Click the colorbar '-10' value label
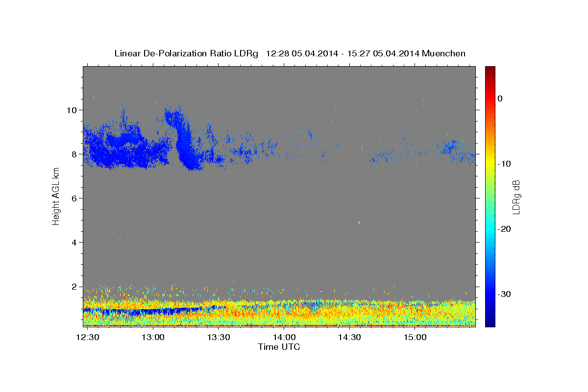Screen dimensions: 588x392 (504, 164)
